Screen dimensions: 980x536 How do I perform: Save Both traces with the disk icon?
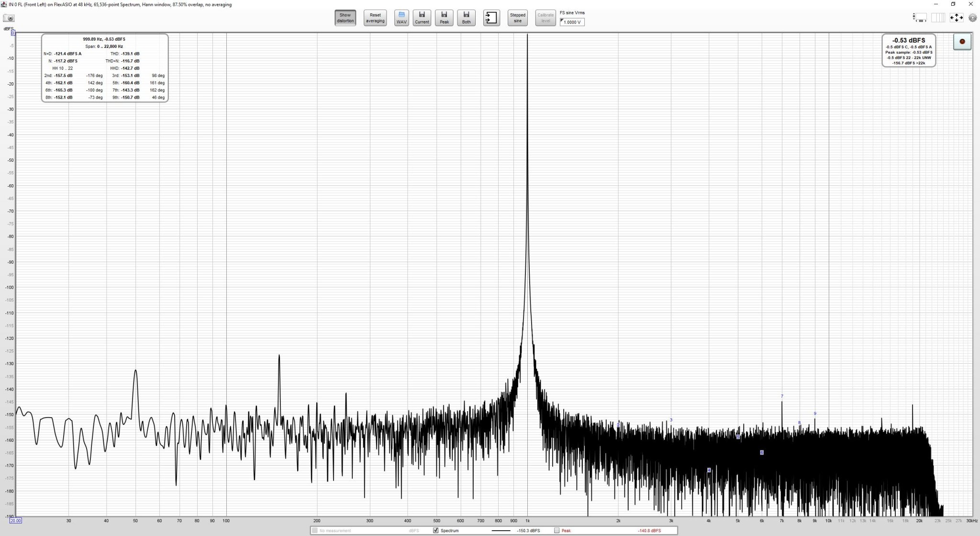[466, 18]
